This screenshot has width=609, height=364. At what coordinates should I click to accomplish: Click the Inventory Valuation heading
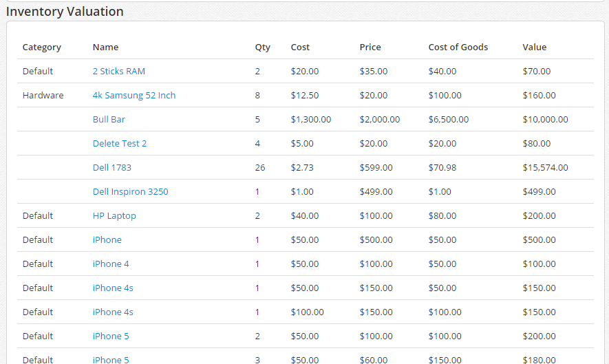point(65,12)
